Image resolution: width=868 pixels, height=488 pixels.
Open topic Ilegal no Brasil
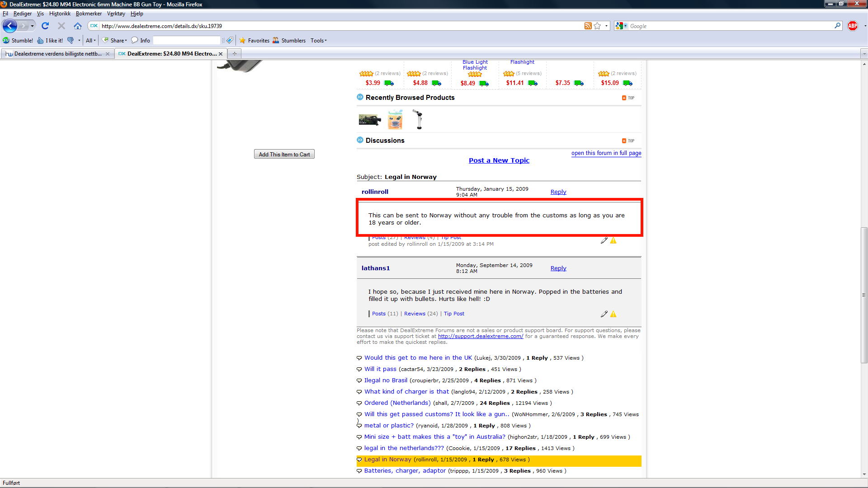(x=386, y=380)
